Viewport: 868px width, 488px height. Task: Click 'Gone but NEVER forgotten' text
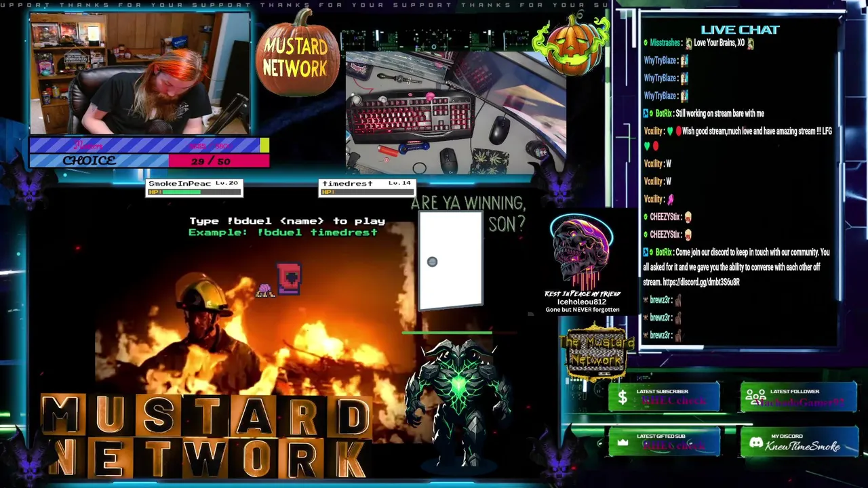583,310
